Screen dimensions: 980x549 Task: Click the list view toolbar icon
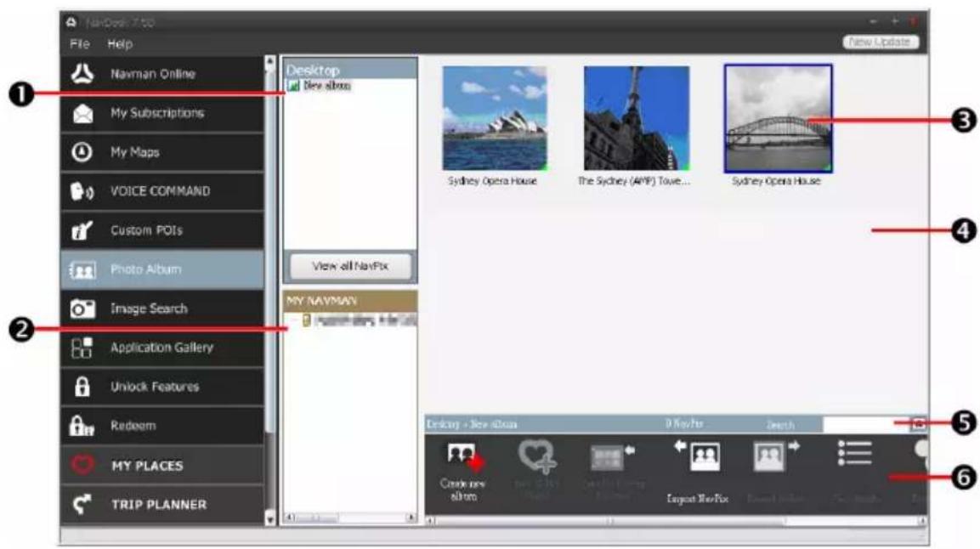(x=854, y=454)
